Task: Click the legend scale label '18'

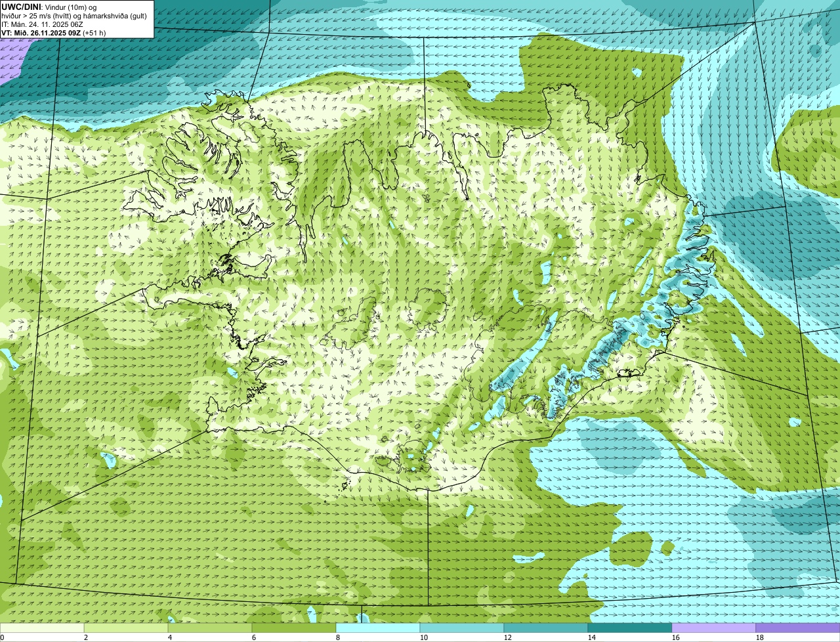Action: [760, 637]
